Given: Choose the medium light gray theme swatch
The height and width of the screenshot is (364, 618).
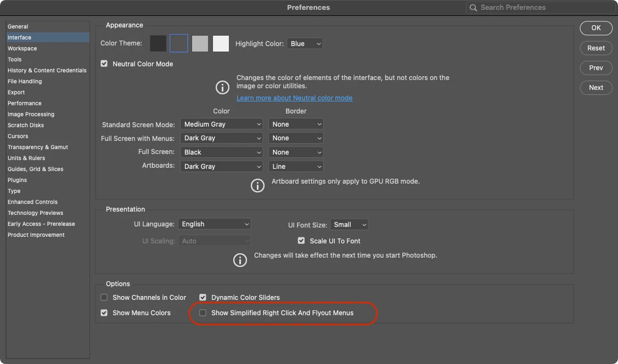Looking at the screenshot, I should pyautogui.click(x=200, y=43).
